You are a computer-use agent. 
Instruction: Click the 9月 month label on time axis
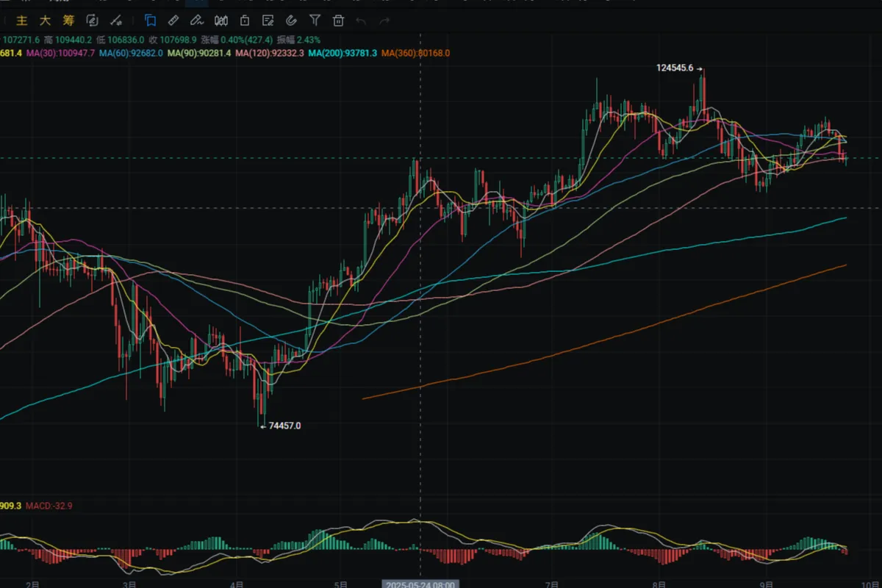click(767, 584)
